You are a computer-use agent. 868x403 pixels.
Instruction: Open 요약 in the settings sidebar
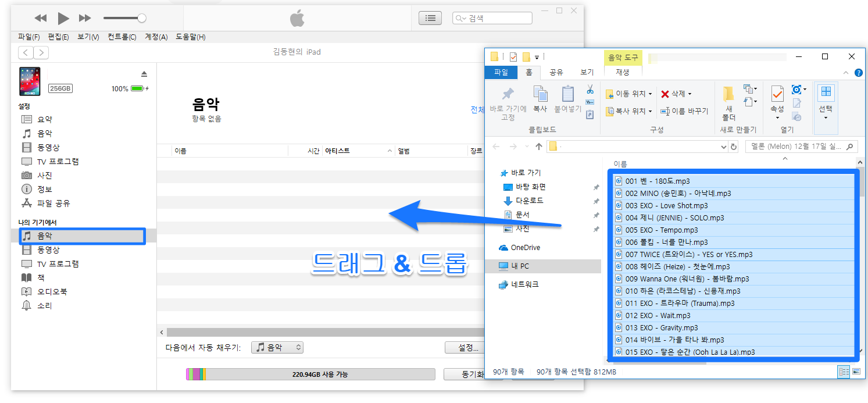(45, 119)
